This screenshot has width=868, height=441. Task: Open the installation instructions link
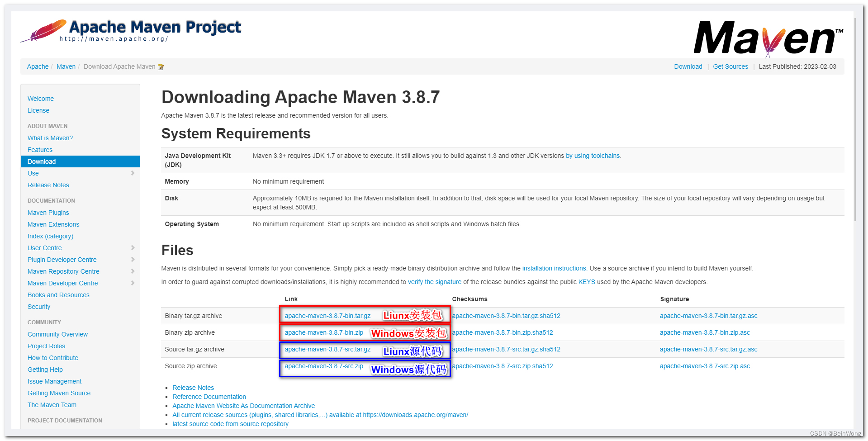(554, 268)
